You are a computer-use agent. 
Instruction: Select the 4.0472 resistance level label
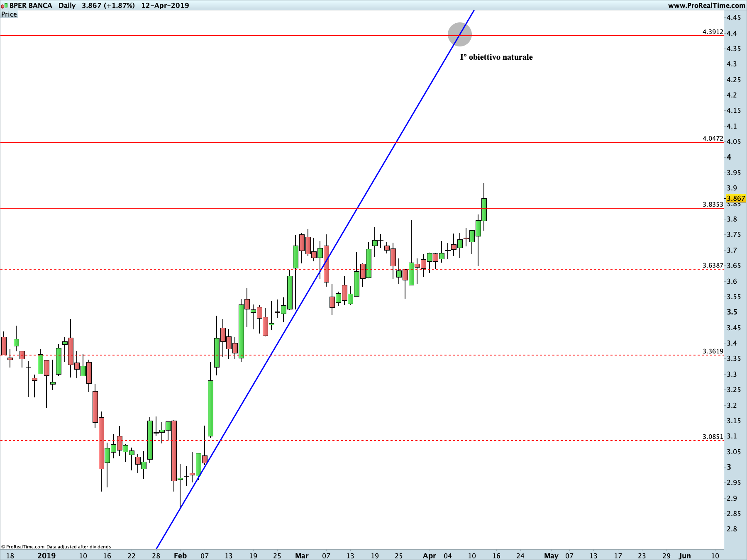(x=713, y=138)
